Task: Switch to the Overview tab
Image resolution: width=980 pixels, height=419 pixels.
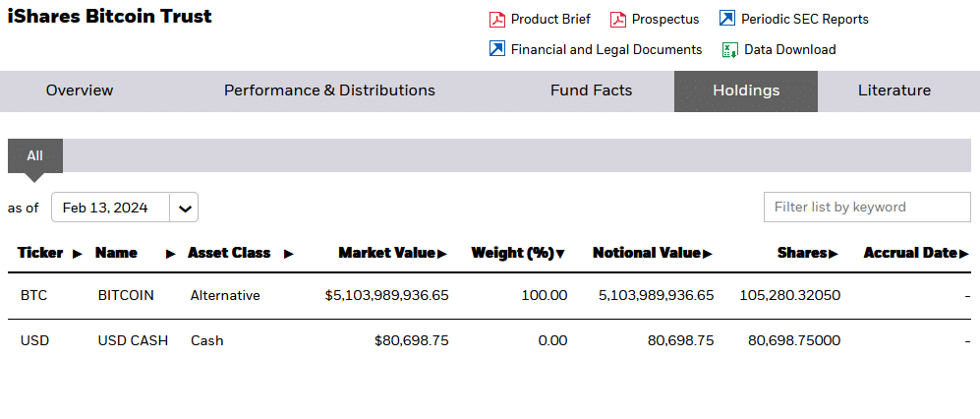Action: click(80, 90)
